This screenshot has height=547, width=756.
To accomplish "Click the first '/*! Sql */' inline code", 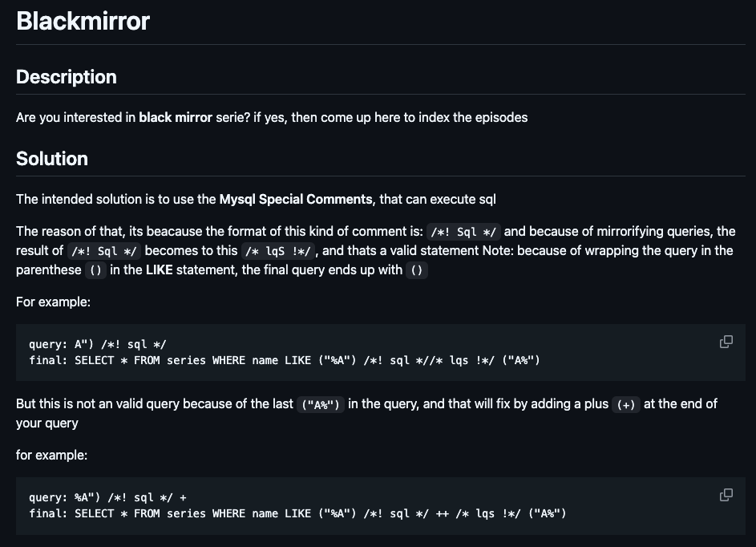I will 463,232.
